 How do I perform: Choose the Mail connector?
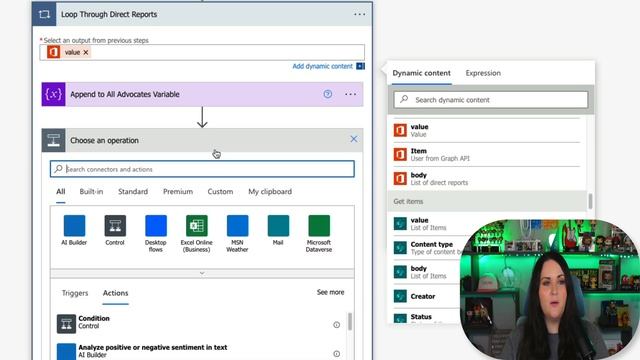point(278,231)
